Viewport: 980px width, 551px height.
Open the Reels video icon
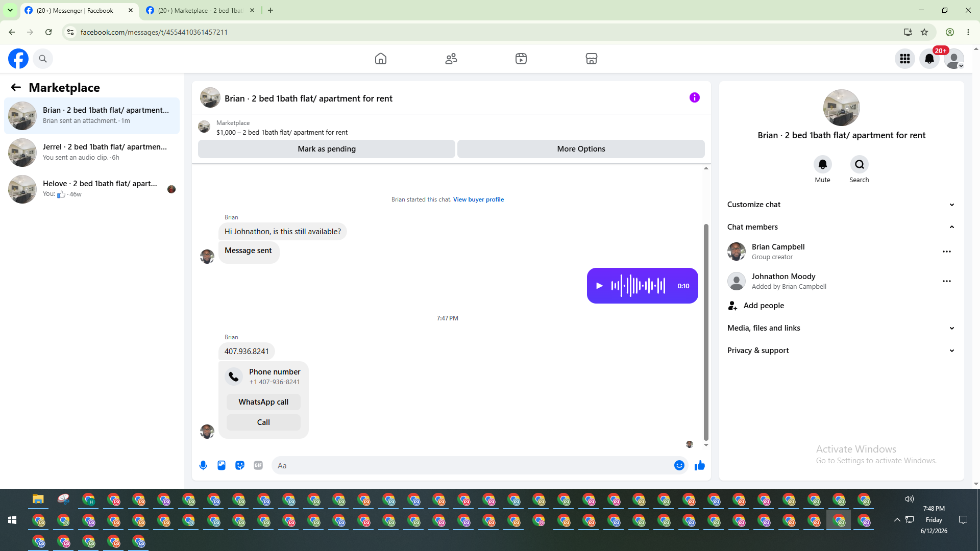click(521, 59)
